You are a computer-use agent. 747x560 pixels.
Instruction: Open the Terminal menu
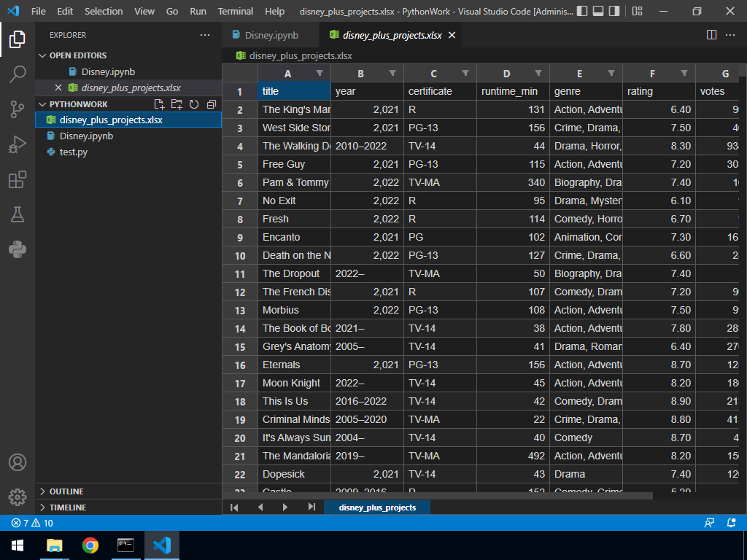236,12
